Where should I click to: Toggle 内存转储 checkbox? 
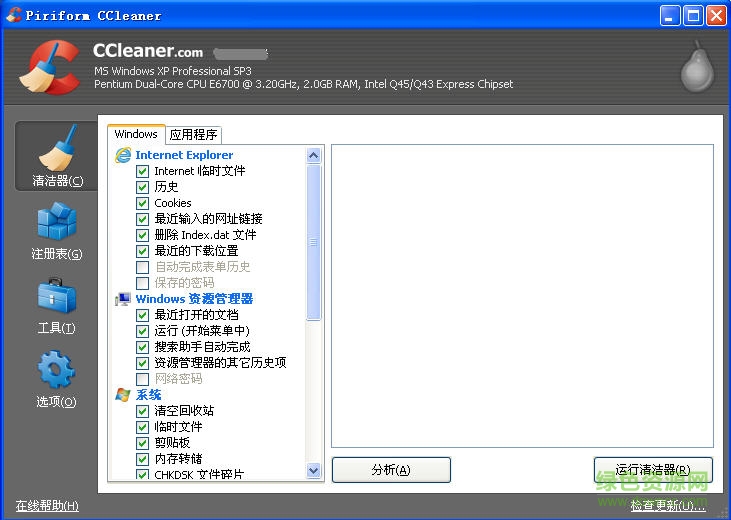(x=143, y=459)
